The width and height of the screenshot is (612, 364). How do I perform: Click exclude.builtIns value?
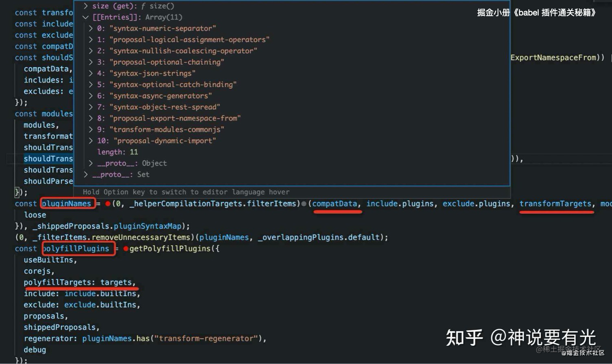coord(100,305)
